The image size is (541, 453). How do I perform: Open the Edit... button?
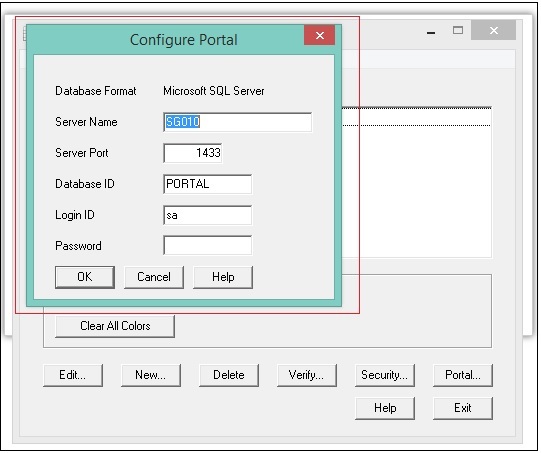coord(73,375)
